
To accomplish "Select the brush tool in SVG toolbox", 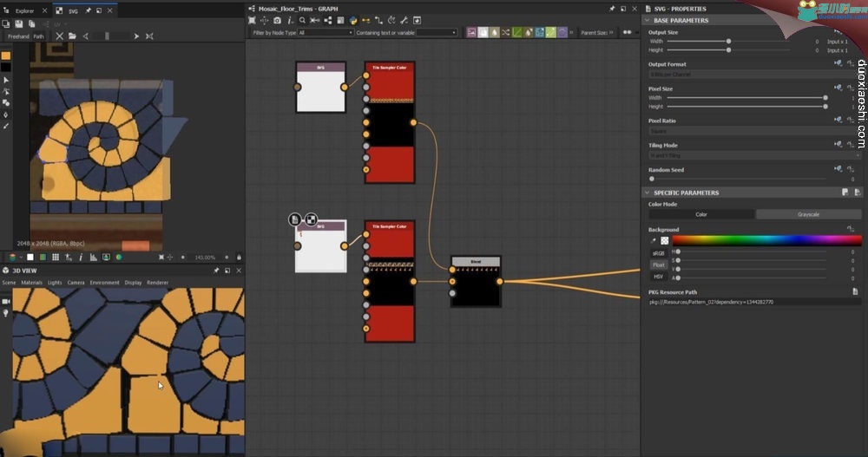I will (6, 126).
